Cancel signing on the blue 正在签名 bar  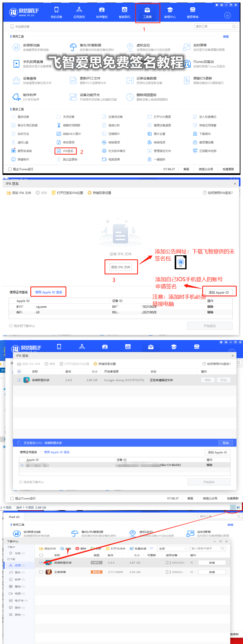(226, 443)
